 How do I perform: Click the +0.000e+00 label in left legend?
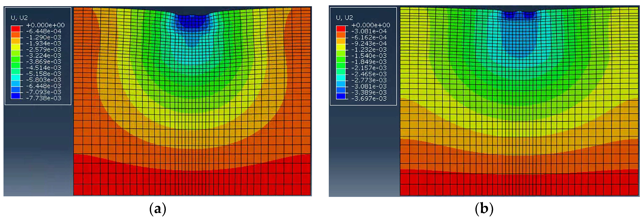45,25
